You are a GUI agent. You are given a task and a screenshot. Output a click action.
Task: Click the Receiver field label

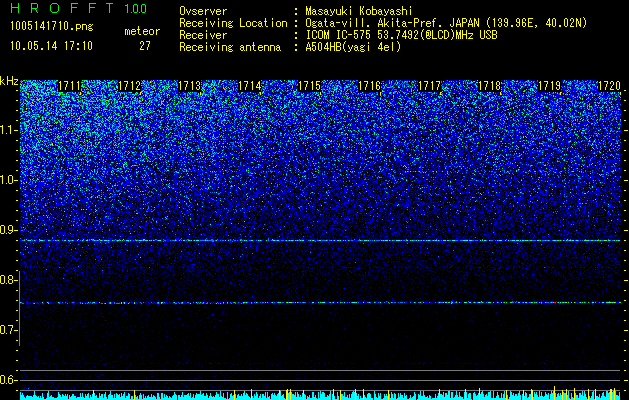tap(203, 35)
